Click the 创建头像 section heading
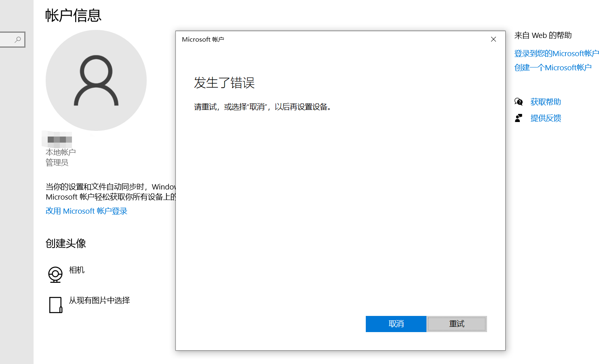The height and width of the screenshot is (364, 599). tap(66, 243)
